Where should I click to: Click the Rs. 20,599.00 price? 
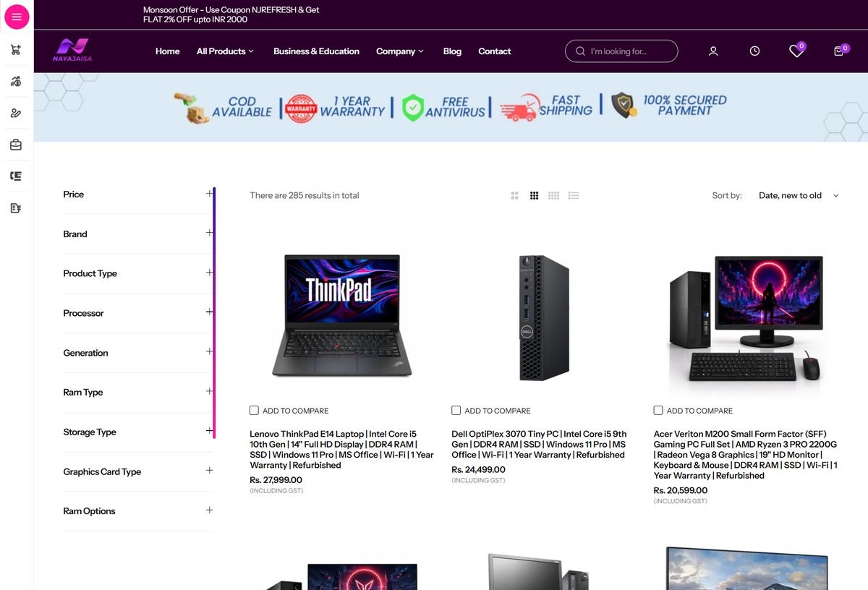click(681, 490)
